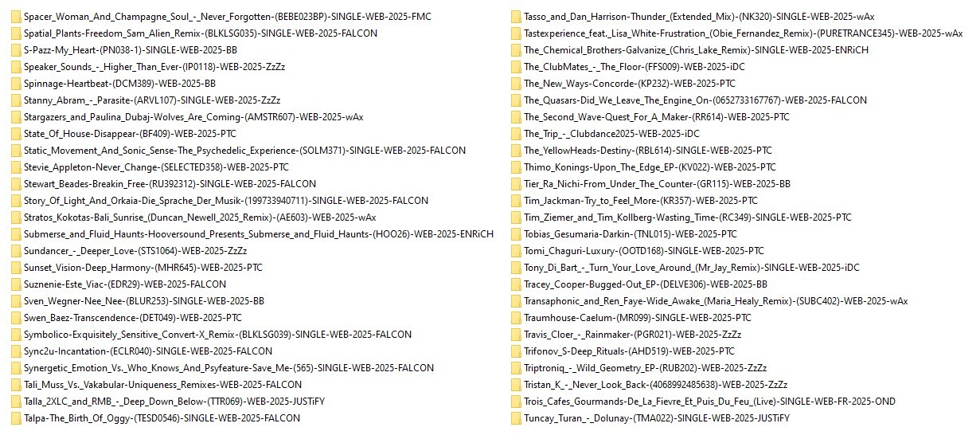
Task: Select Tali_Muss_Vs._Vakabular-Uniqueness_Remixes folder name
Action: tap(163, 384)
